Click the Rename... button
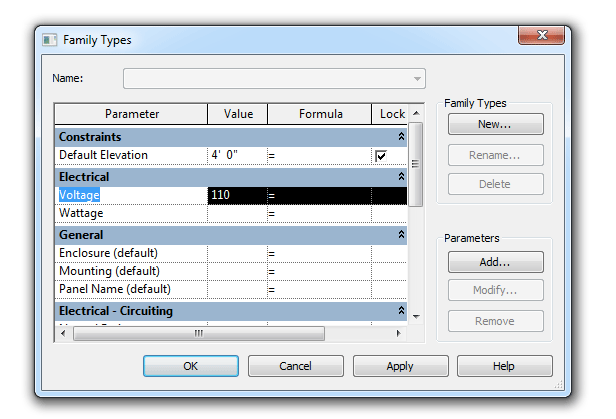Viewport: 616px width, 419px height. [496, 155]
